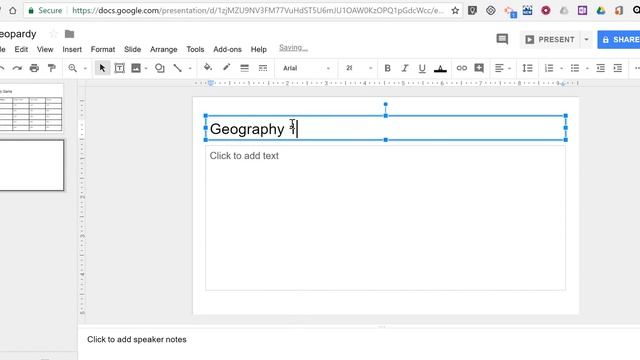Toggle Bold formatting

point(387,68)
